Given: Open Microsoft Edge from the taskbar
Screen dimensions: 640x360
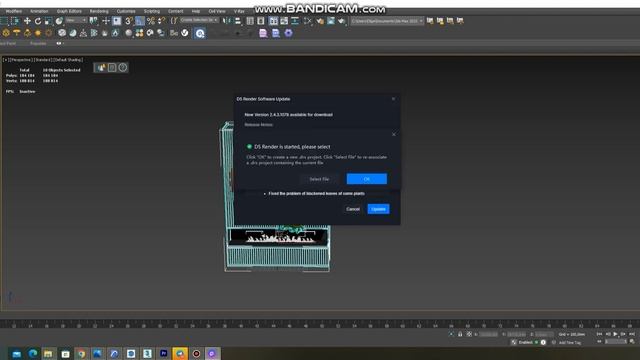Looking at the screenshot, I should [33, 353].
